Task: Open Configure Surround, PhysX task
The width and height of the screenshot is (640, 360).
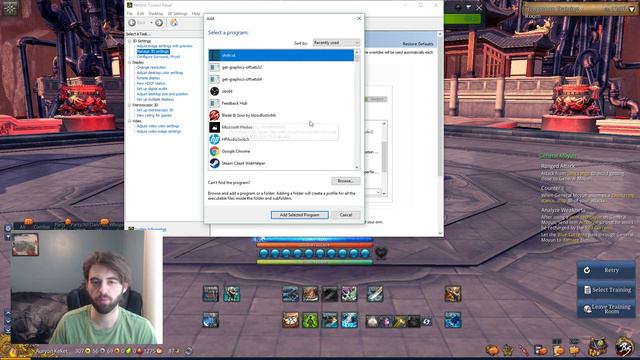Action: pos(158,57)
